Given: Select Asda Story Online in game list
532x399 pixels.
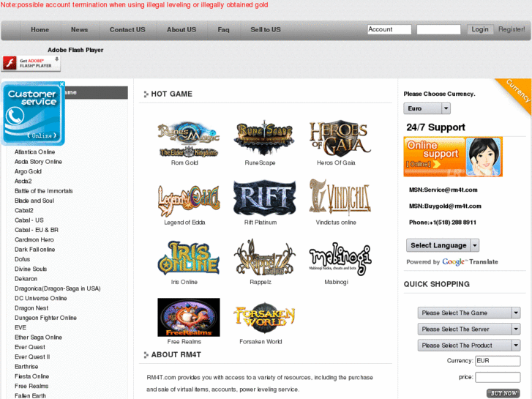Looking at the screenshot, I should (38, 162).
